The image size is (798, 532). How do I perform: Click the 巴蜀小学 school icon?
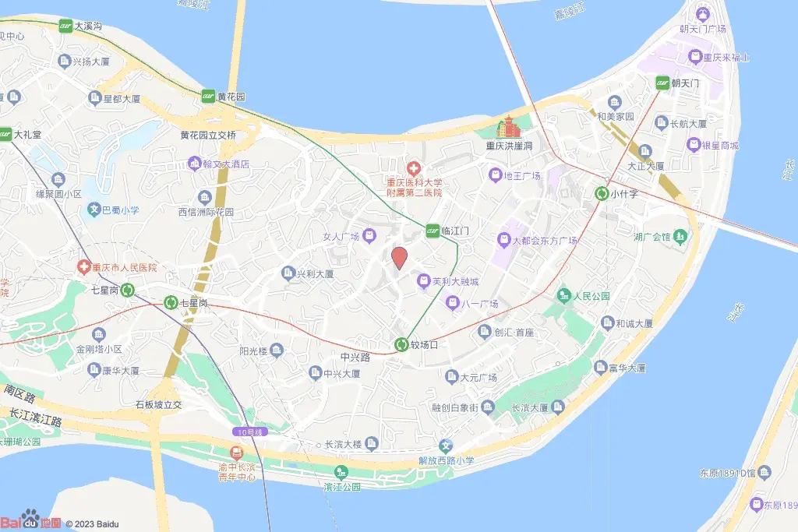point(94,210)
